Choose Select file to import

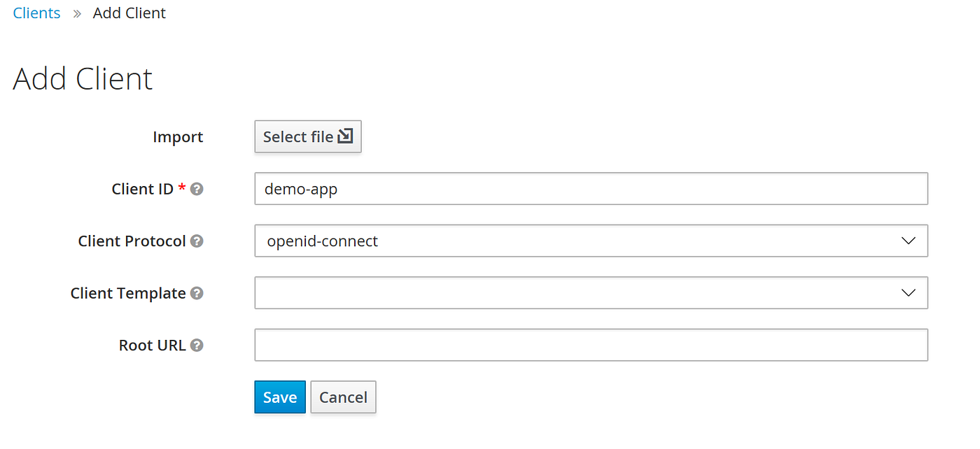[308, 136]
